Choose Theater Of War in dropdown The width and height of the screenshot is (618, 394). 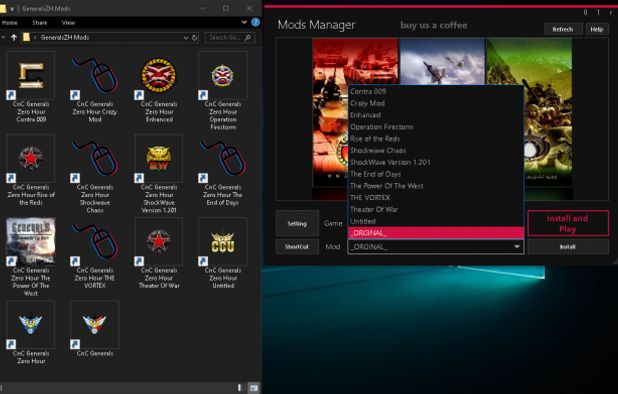436,210
